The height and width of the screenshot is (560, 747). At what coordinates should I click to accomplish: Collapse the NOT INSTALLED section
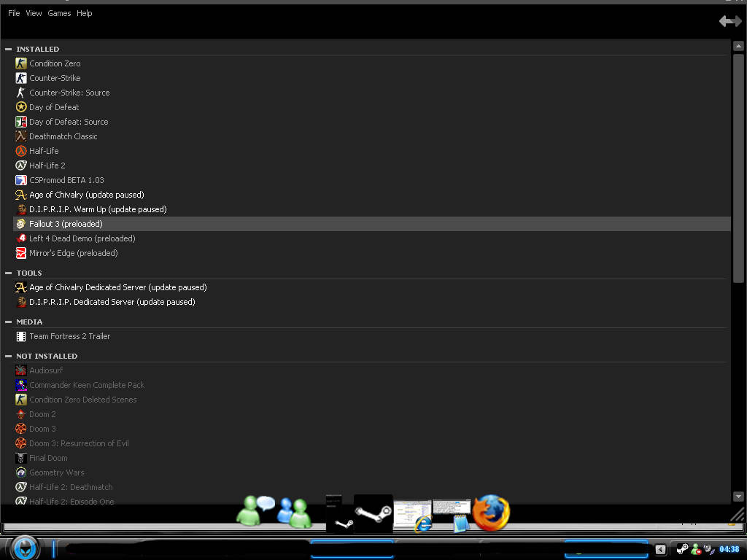coord(8,356)
